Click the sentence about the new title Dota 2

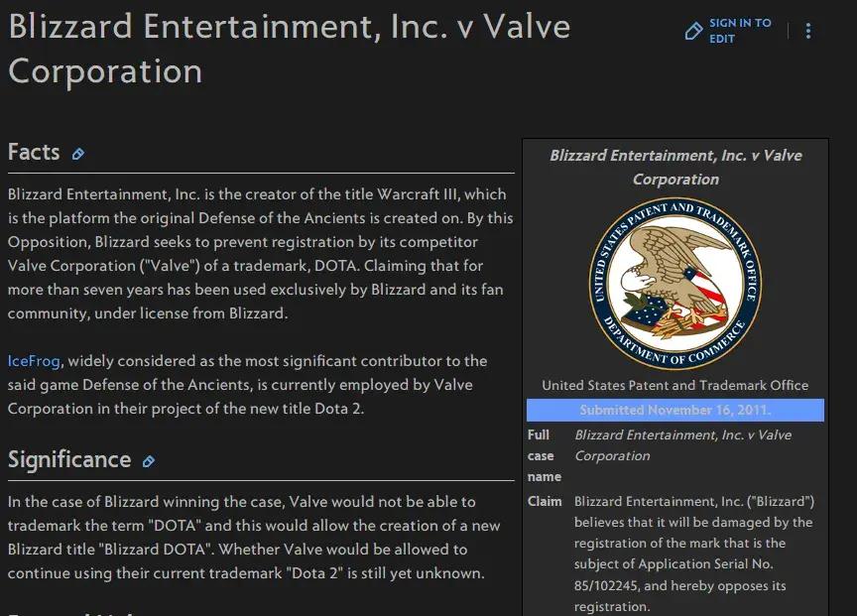coord(248,385)
